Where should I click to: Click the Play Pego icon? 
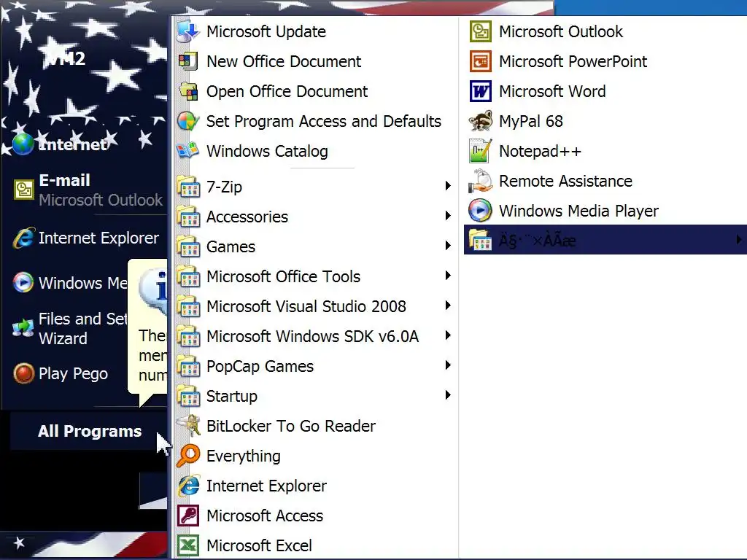(x=23, y=373)
